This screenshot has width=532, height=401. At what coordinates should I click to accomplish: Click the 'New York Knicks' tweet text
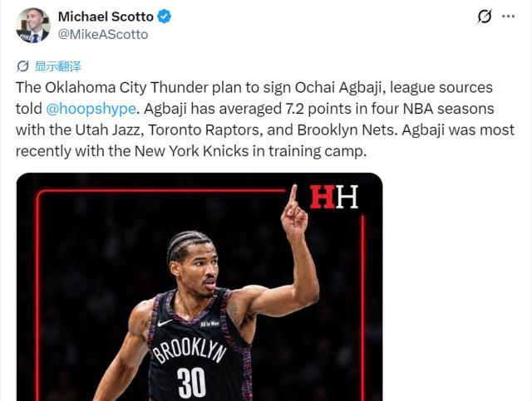(191, 151)
